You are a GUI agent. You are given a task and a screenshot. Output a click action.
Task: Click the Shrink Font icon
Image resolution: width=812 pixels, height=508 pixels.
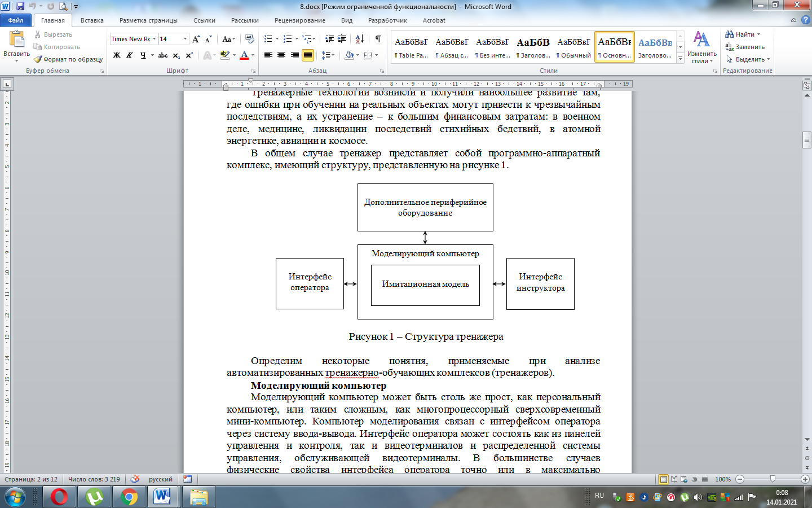click(208, 39)
